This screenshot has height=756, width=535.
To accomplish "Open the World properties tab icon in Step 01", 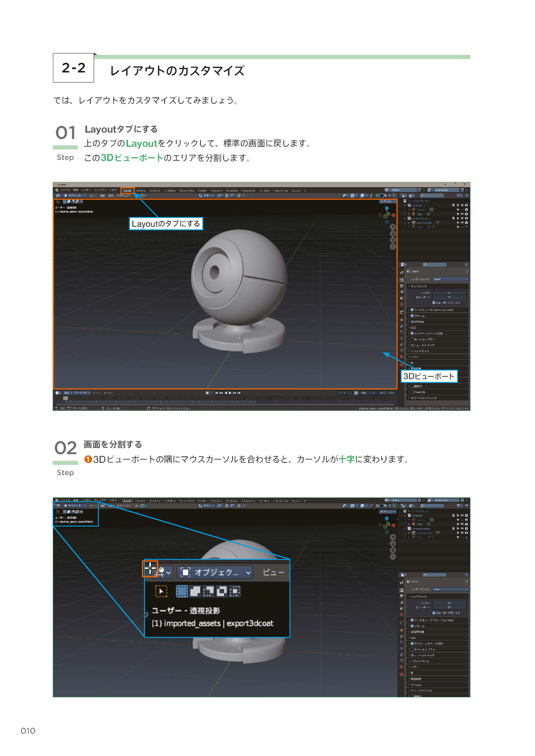I will click(x=402, y=304).
